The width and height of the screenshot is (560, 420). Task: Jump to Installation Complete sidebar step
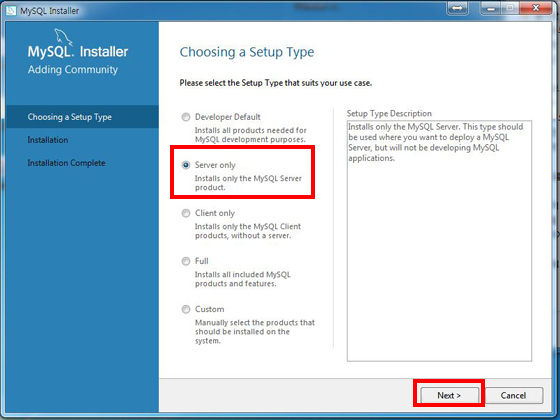[66, 163]
